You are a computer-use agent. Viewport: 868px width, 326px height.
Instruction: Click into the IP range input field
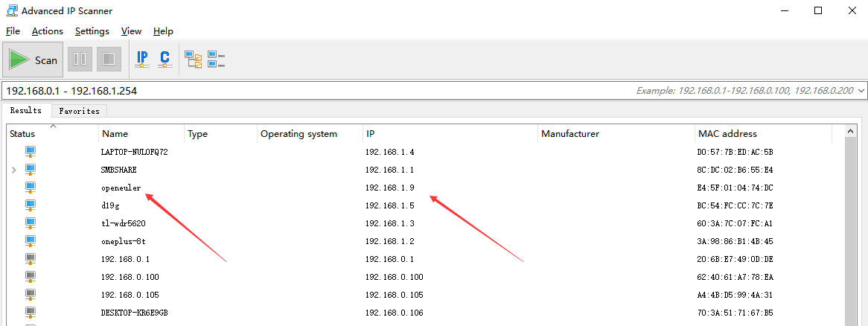[298, 91]
